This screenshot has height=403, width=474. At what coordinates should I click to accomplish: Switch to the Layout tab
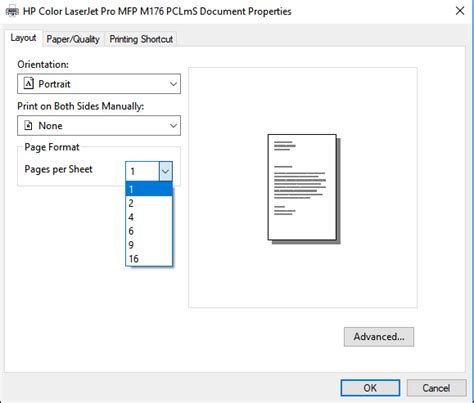coord(23,38)
